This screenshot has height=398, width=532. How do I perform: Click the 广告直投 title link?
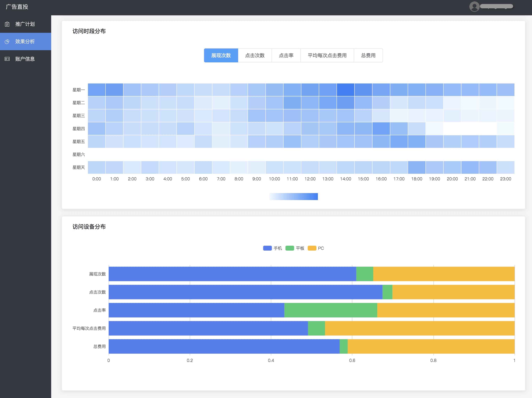17,7
